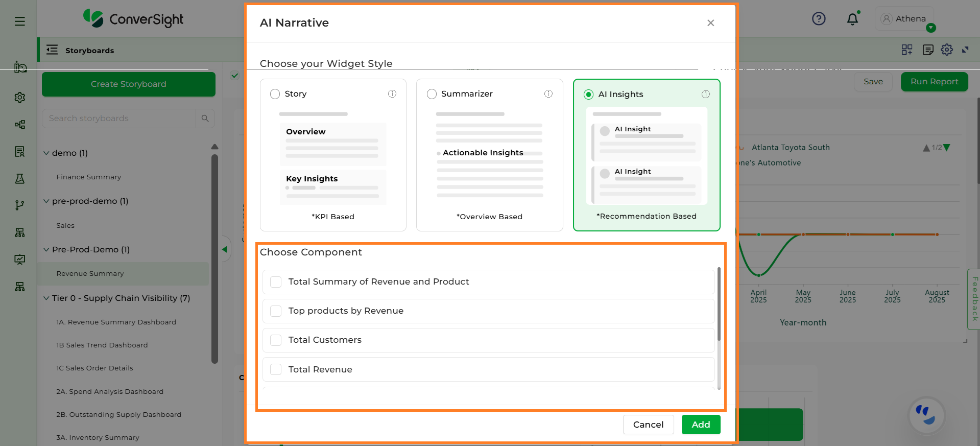This screenshot has height=446, width=980.
Task: Open the Finance Summary storyboard
Action: [89, 177]
